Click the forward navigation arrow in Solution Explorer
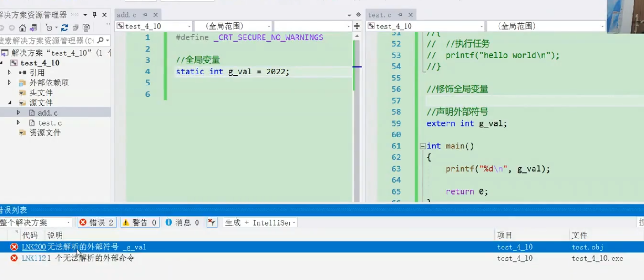 pos(11,28)
